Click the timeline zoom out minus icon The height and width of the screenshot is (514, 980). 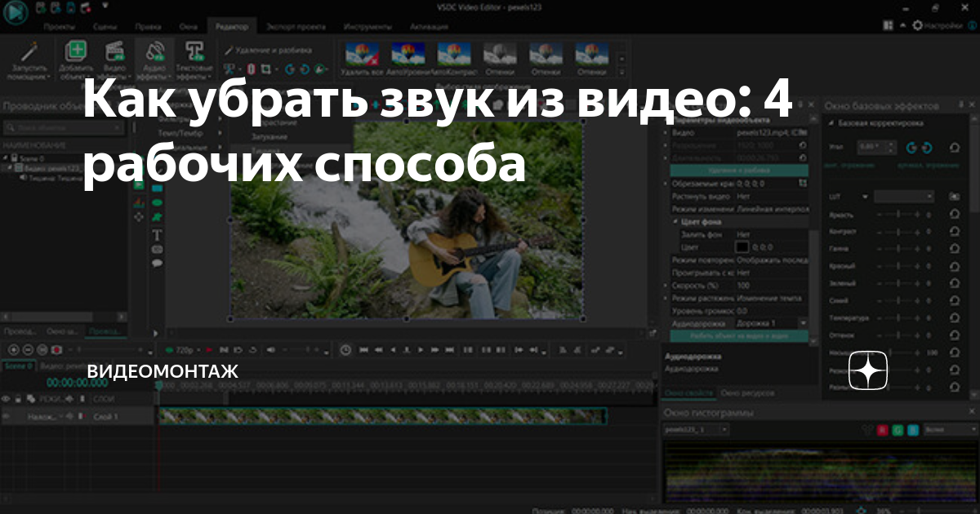tap(27, 350)
